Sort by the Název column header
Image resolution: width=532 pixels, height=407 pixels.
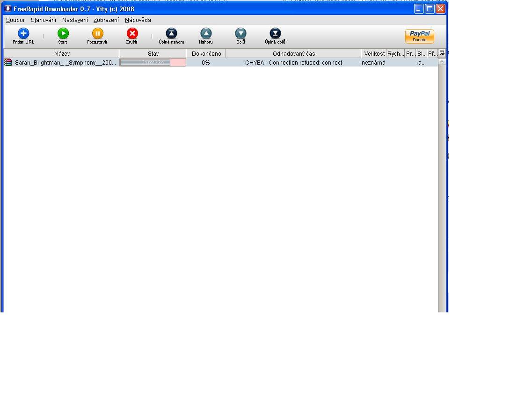coord(61,53)
